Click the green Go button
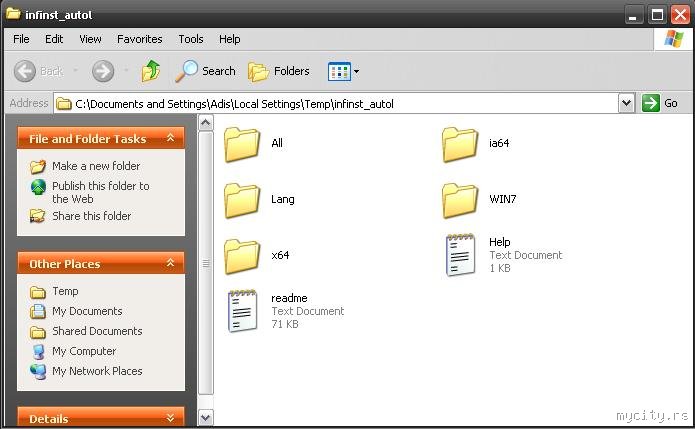The width and height of the screenshot is (695, 429). coord(660,103)
